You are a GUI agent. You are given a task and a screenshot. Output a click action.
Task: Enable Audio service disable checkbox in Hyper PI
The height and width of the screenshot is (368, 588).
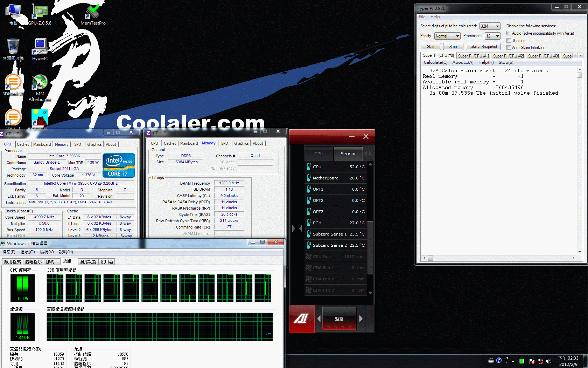coord(509,33)
